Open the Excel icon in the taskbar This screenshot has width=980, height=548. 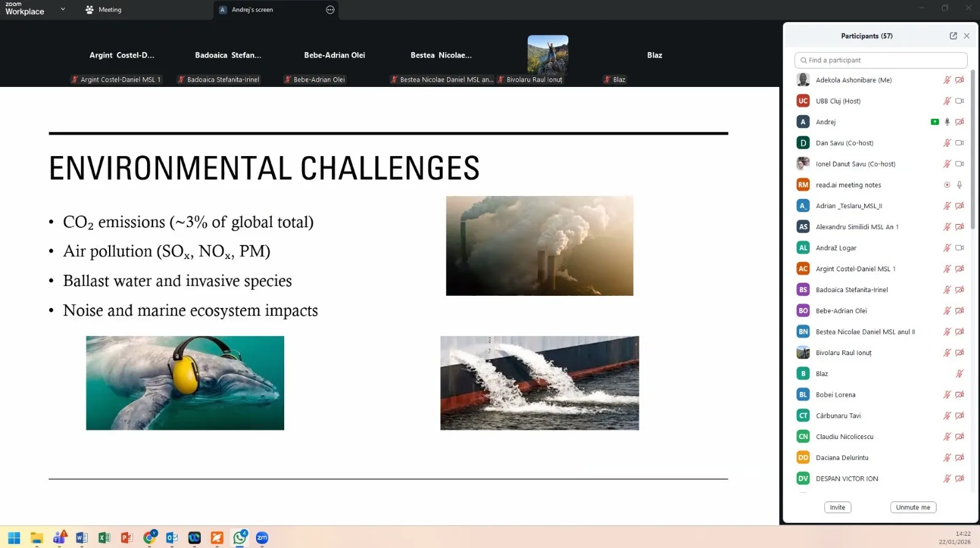coord(104,538)
